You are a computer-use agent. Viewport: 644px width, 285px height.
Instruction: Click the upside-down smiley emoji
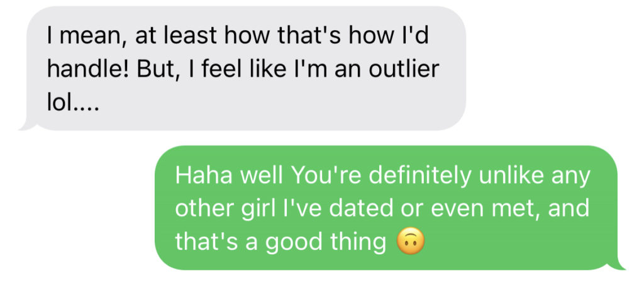click(x=409, y=243)
